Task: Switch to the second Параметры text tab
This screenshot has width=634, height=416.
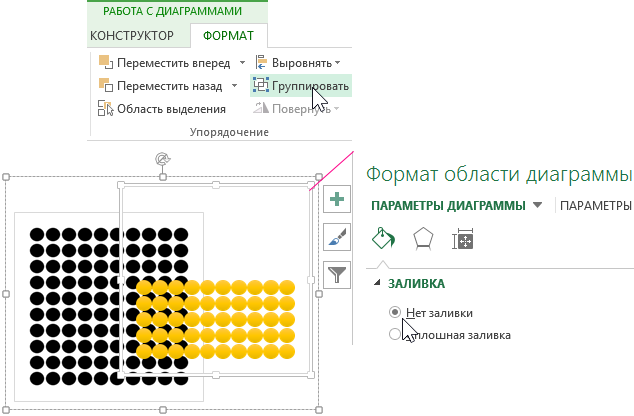Action: (x=596, y=205)
